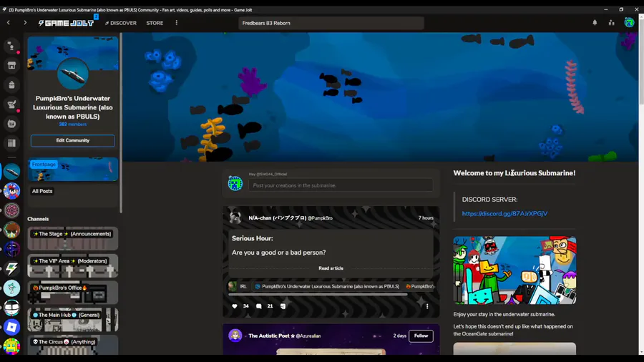Select the Frontpage tab
This screenshot has width=644, height=362.
tap(73, 169)
